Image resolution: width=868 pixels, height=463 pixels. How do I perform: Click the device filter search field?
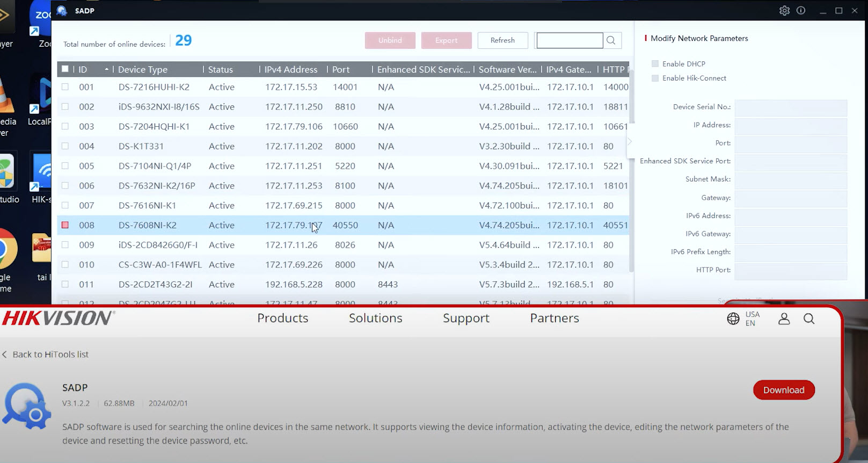(x=569, y=40)
